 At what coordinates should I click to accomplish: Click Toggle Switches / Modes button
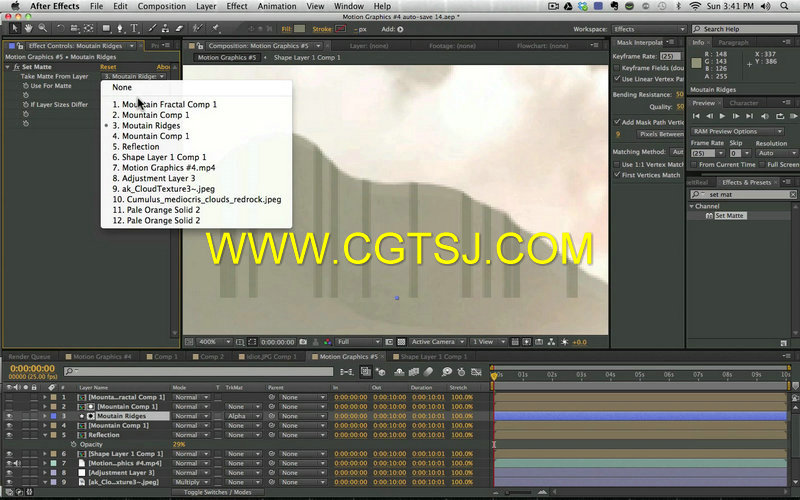pyautogui.click(x=217, y=492)
